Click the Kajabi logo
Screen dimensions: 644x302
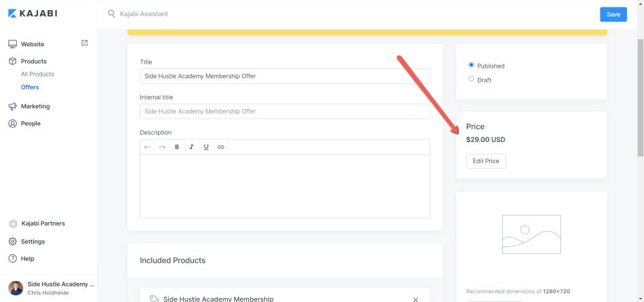(33, 14)
